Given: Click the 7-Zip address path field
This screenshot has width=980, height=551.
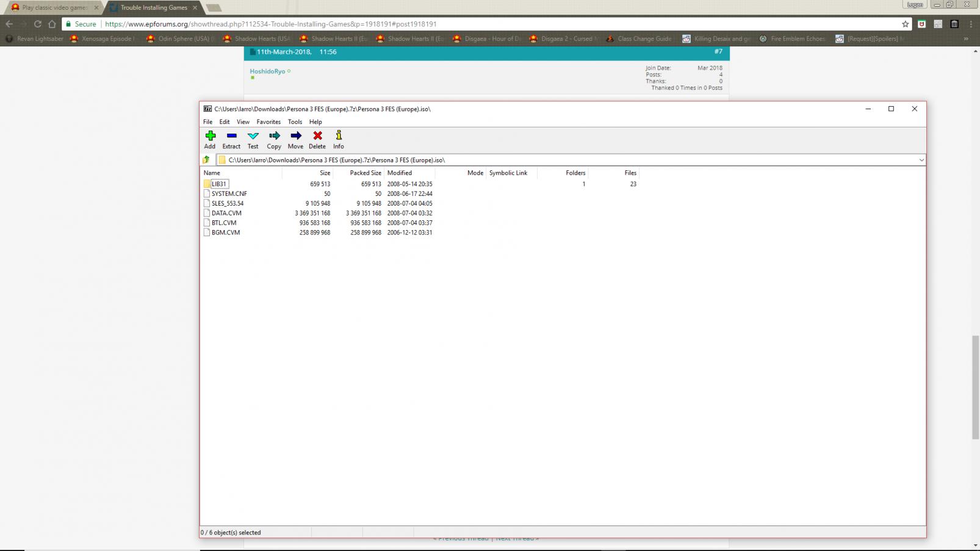Looking at the screenshot, I should click(x=570, y=160).
